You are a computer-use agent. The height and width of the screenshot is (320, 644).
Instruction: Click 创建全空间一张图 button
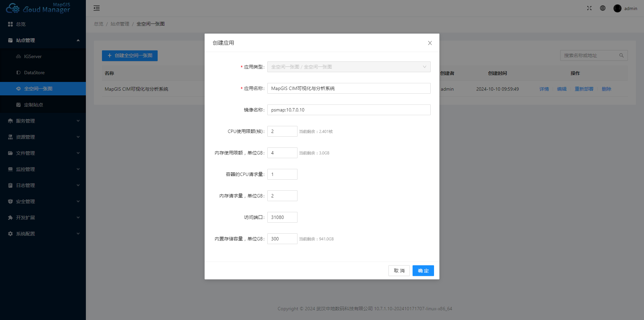coord(130,56)
